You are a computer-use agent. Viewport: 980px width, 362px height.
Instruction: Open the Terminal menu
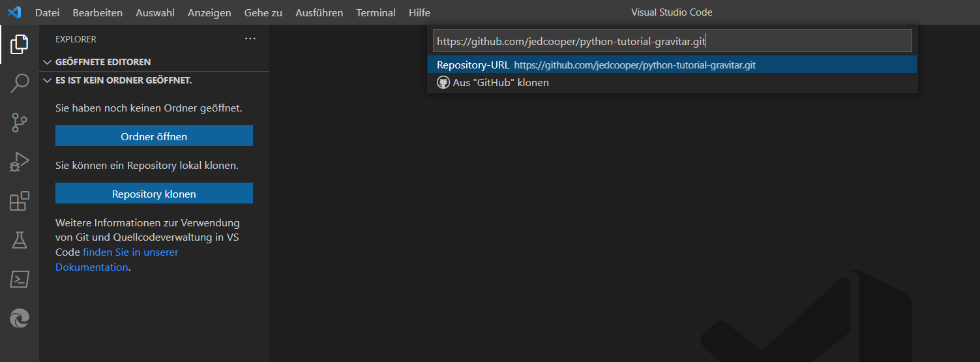[376, 12]
